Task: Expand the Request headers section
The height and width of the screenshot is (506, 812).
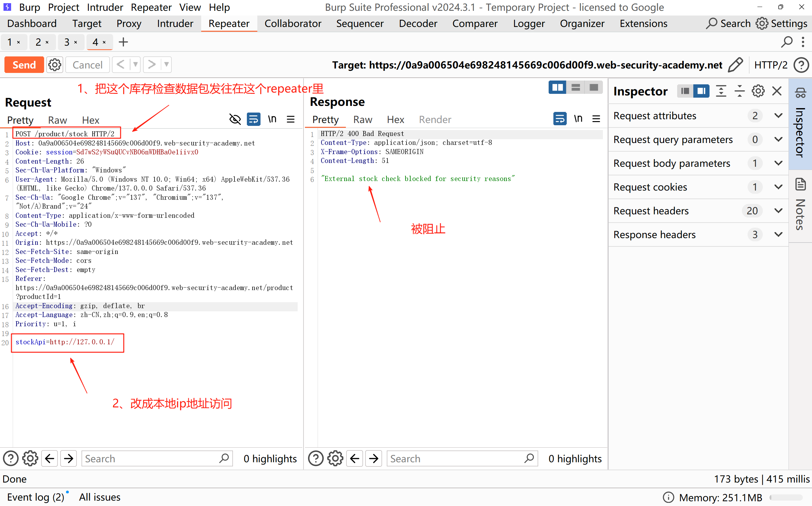Action: pyautogui.click(x=778, y=211)
